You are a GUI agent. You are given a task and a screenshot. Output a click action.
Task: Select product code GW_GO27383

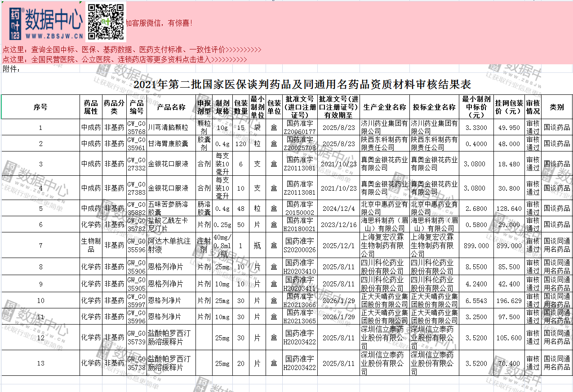tap(136, 188)
